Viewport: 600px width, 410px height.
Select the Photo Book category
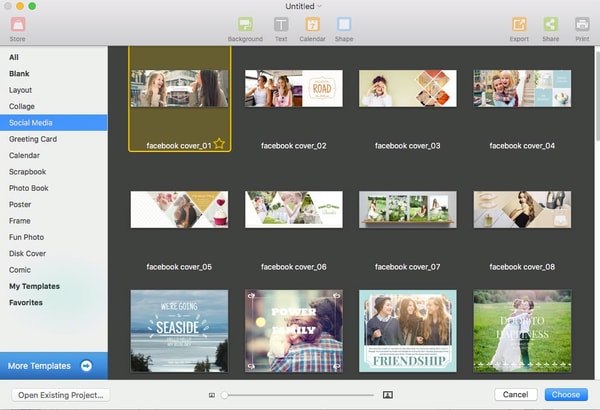[54, 188]
